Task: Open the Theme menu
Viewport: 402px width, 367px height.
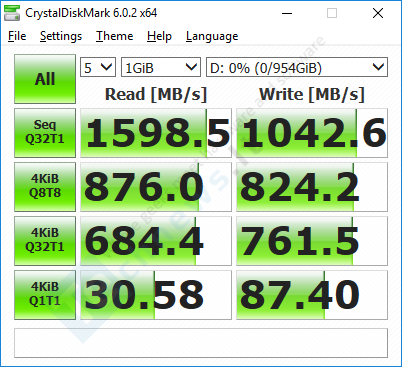Action: (x=115, y=36)
